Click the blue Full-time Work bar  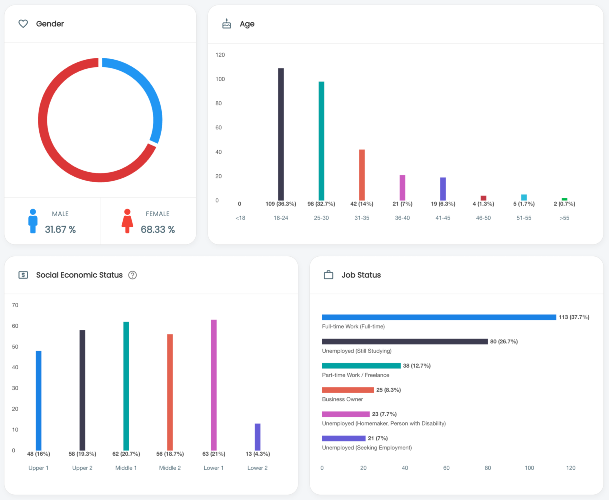(439, 317)
